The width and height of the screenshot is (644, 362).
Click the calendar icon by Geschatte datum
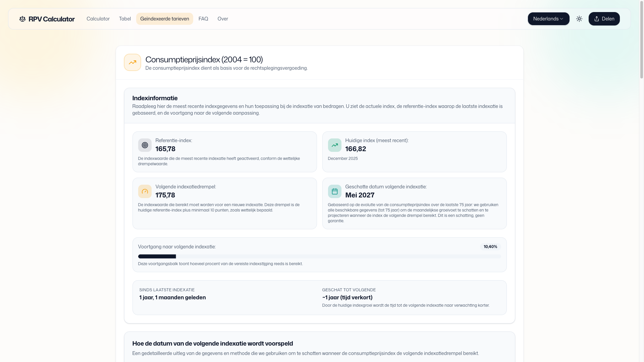[x=334, y=191]
